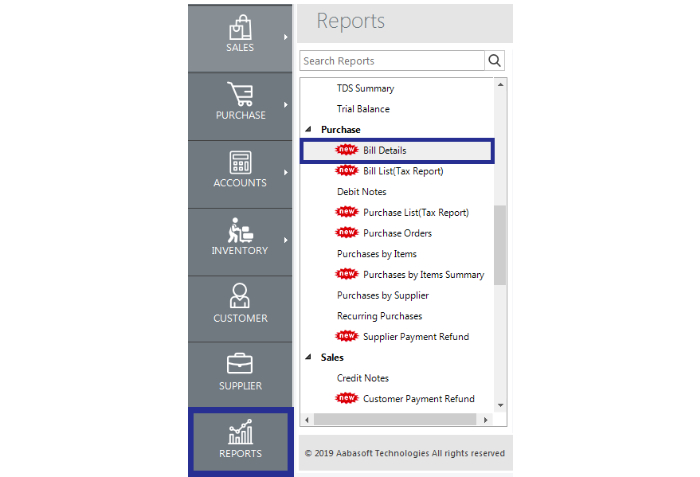The height and width of the screenshot is (477, 700).
Task: Select Purchases by Supplier report
Action: coord(382,295)
